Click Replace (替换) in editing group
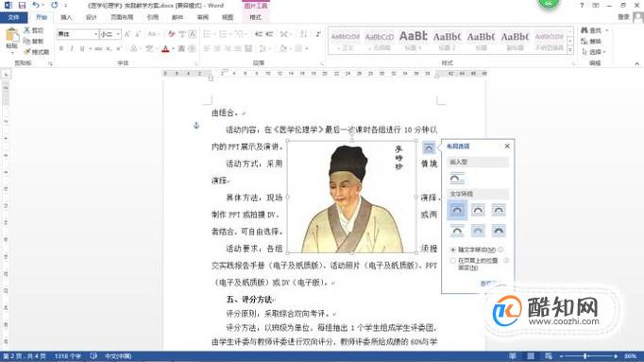Image resolution: width=644 pixels, height=362 pixels. 591,41
